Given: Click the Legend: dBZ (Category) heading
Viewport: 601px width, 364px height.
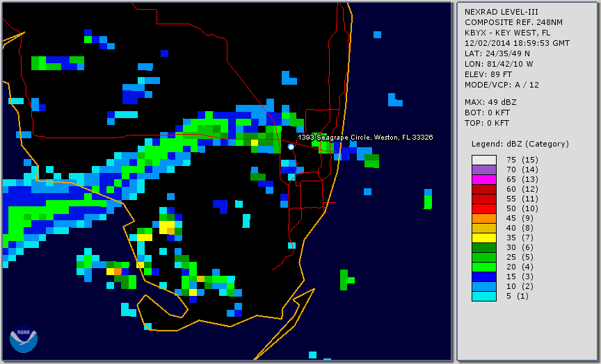Looking at the screenshot, I should tap(520, 144).
